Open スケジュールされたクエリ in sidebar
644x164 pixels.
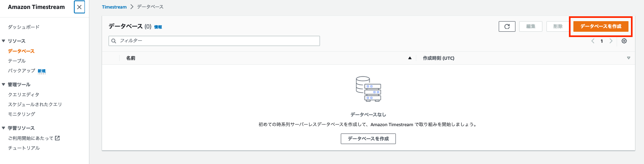[35, 105]
